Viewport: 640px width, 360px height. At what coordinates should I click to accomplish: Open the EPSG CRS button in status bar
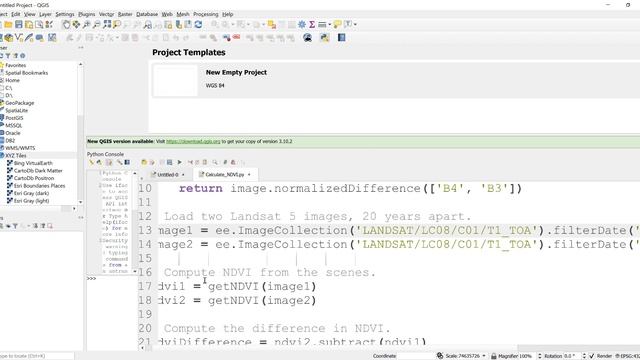[628, 356]
